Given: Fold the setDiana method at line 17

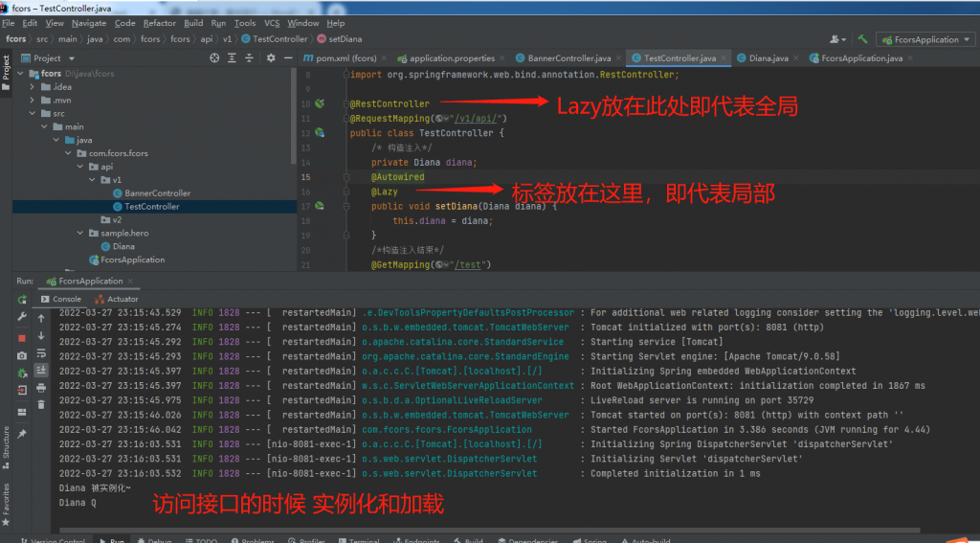Looking at the screenshot, I should 345,205.
